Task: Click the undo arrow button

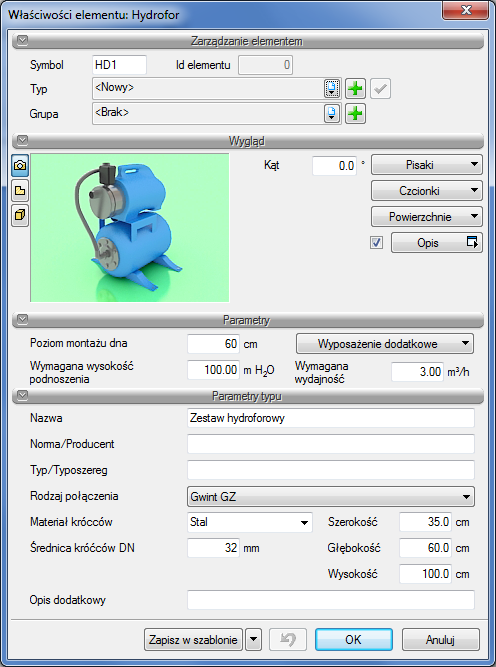Action: (288, 639)
